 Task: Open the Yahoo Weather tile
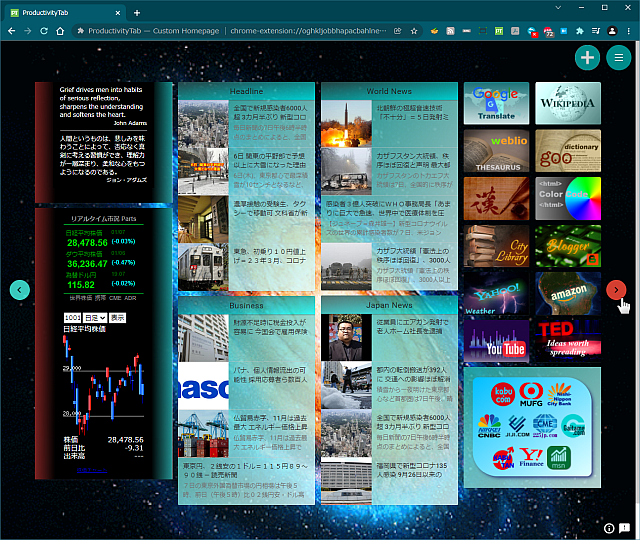coord(496,294)
